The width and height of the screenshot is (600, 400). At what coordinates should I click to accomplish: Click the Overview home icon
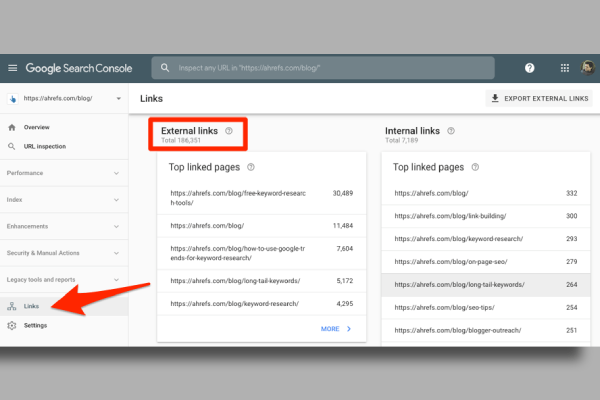pyautogui.click(x=12, y=127)
